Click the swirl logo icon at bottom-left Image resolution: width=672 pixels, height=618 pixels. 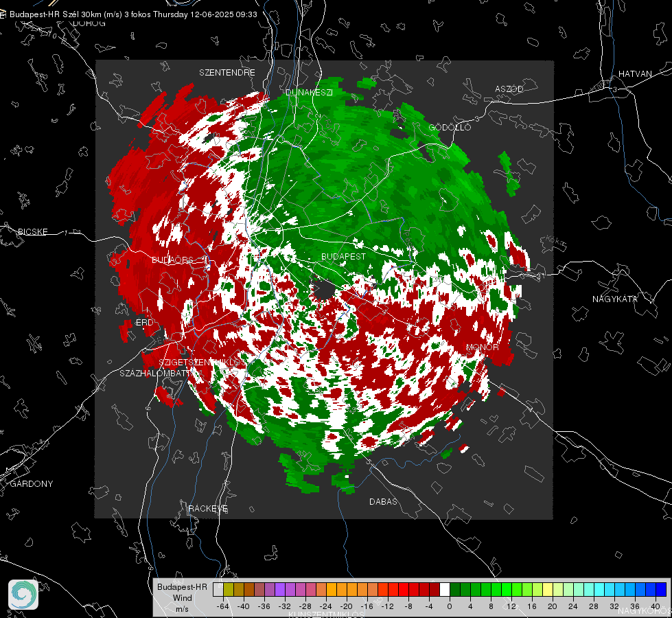pyautogui.click(x=23, y=595)
